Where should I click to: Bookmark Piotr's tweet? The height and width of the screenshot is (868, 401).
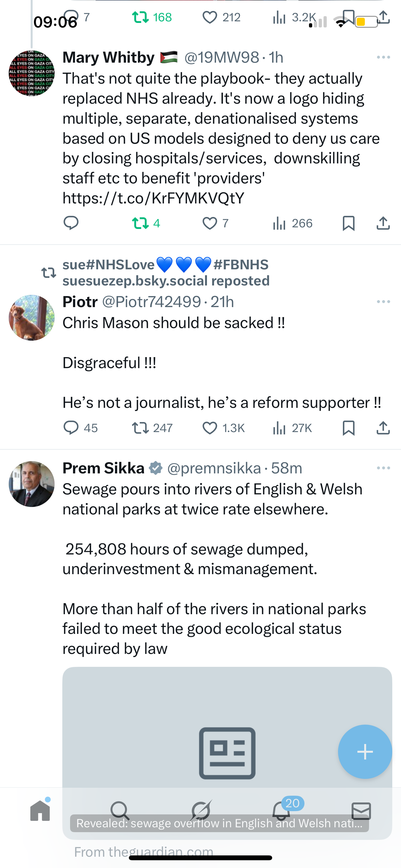point(348,428)
